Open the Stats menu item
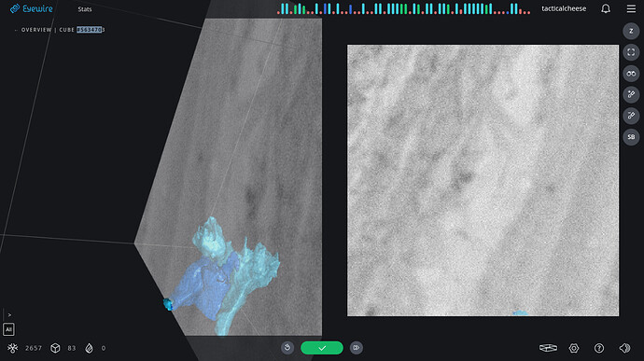644x361 pixels. pyautogui.click(x=85, y=9)
